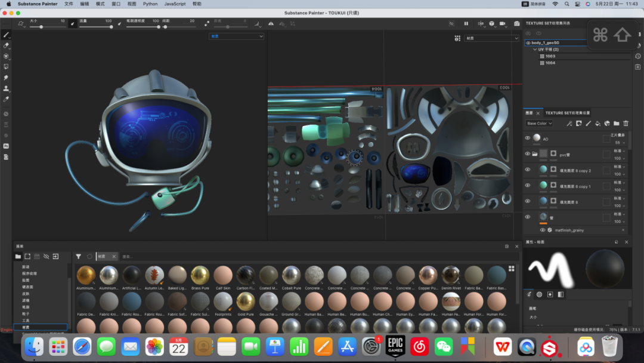Select the Clone stamp tool
The image size is (644, 363).
[x=6, y=88]
